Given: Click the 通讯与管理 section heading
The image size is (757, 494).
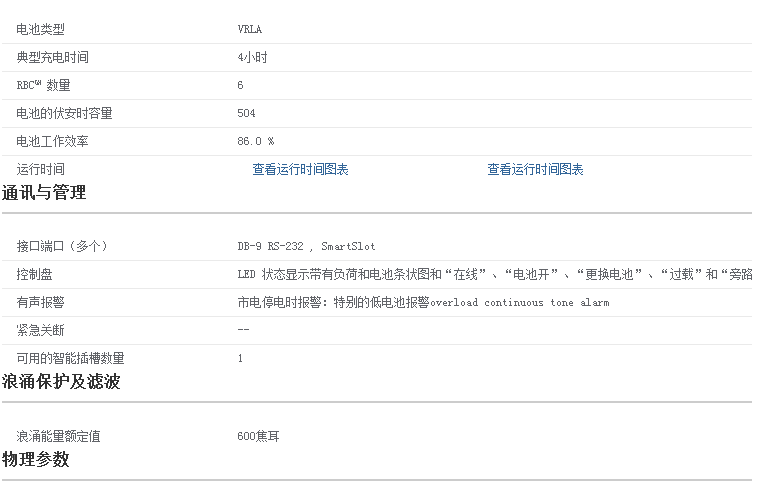Looking at the screenshot, I should click(x=44, y=193).
